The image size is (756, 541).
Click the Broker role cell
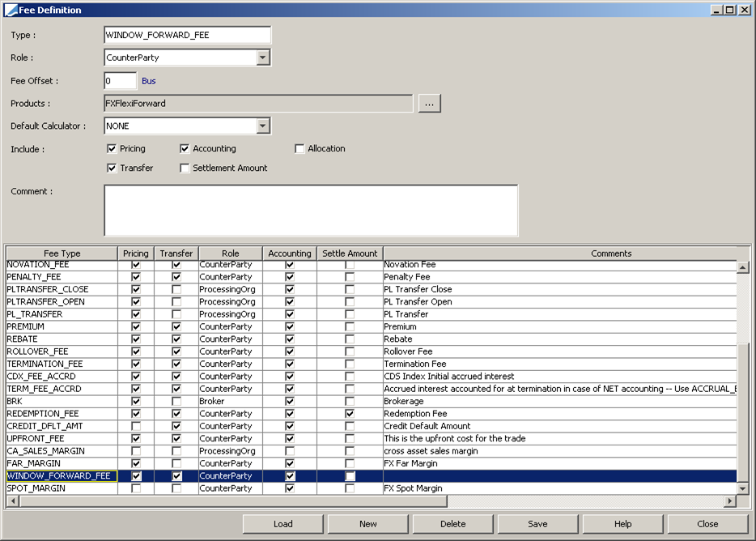click(x=231, y=401)
